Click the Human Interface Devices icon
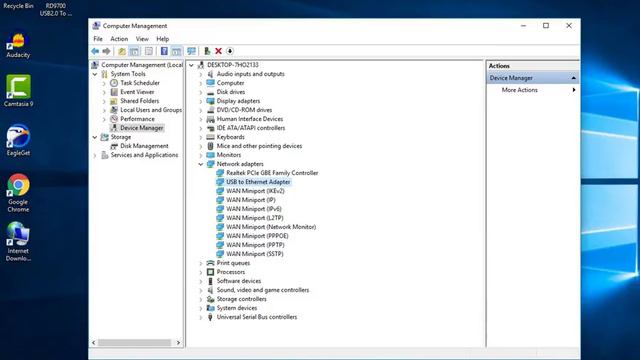 pos(210,119)
